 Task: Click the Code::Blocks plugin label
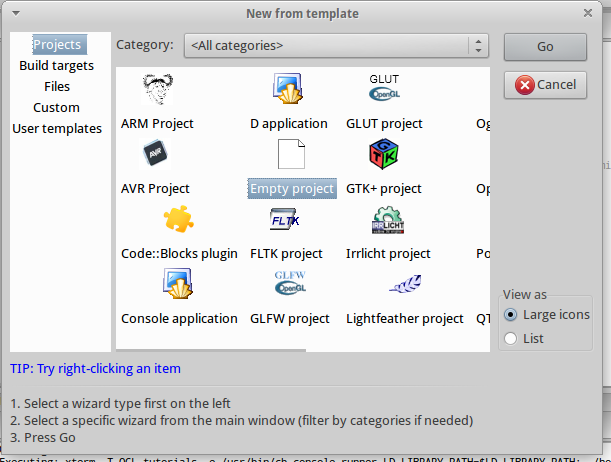pyautogui.click(x=179, y=254)
